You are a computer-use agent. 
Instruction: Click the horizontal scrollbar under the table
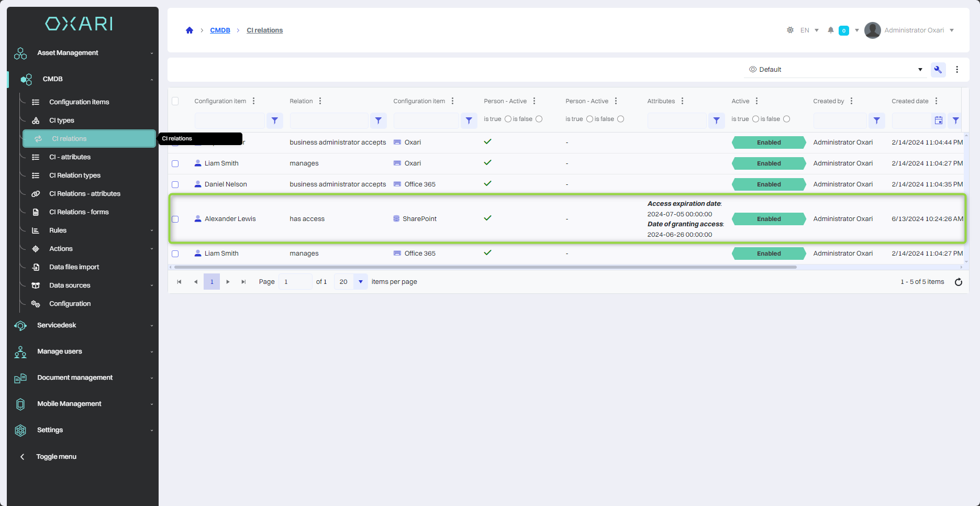pyautogui.click(x=484, y=267)
